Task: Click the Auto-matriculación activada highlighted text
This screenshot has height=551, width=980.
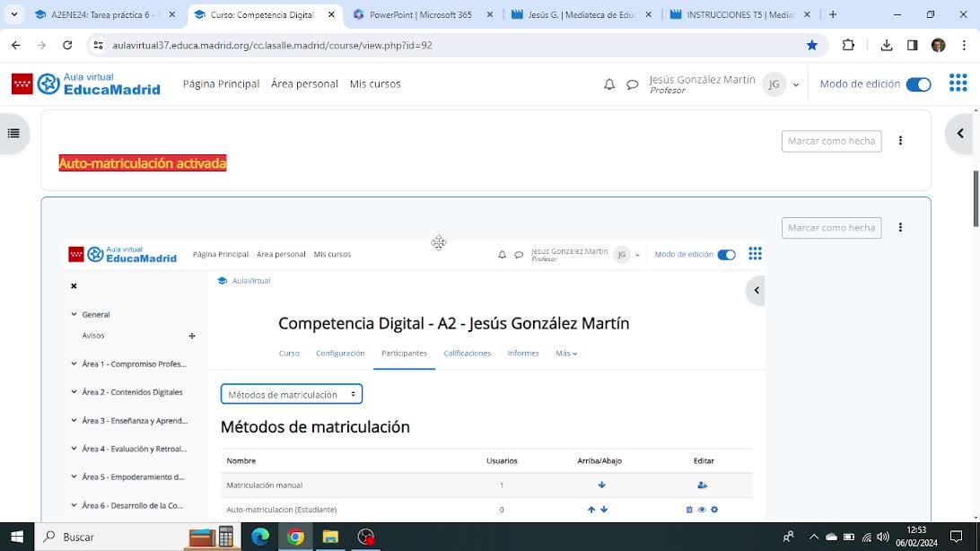Action: [x=143, y=163]
